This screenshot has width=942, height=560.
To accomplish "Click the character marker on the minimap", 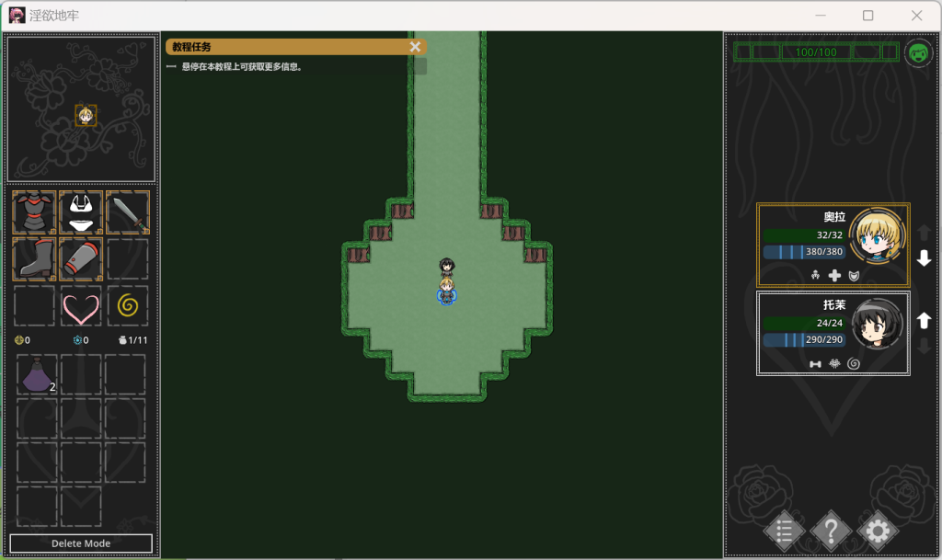I will tap(86, 115).
